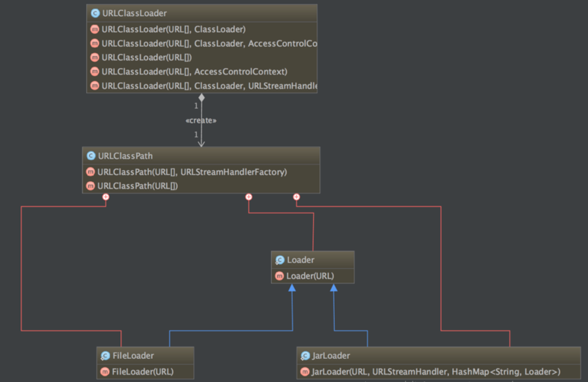Click method icon of JarLoader constructor row

305,371
